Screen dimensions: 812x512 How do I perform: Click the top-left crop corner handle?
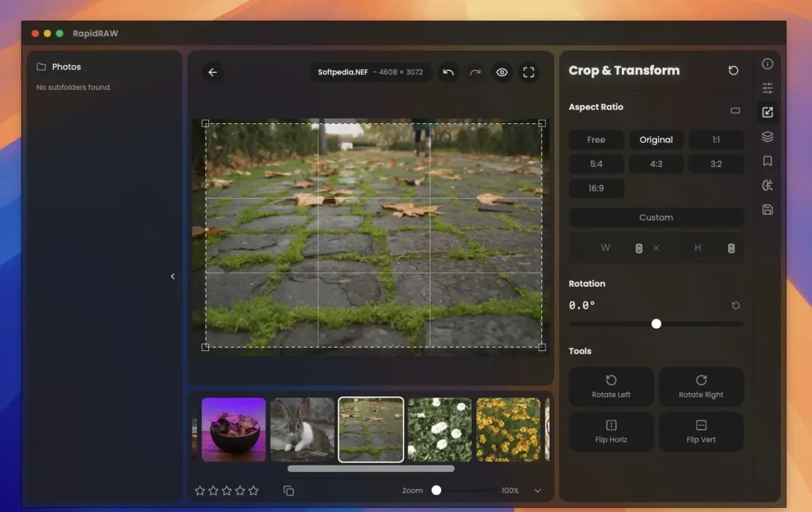point(206,124)
